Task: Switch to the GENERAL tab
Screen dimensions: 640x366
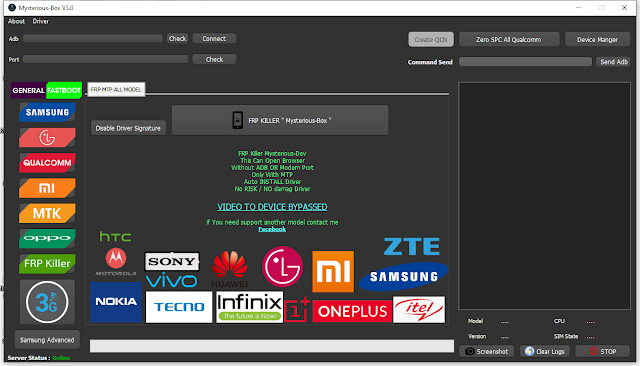Action: (x=28, y=90)
